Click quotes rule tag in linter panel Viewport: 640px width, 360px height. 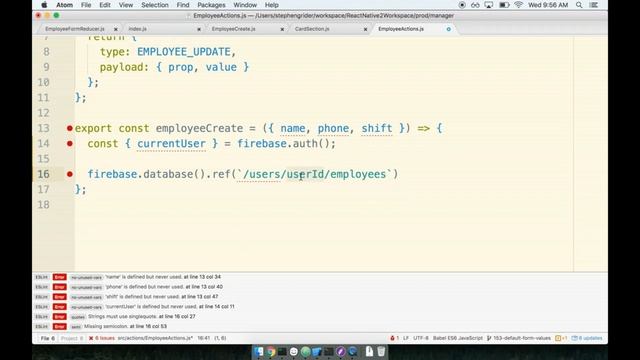coord(78,317)
